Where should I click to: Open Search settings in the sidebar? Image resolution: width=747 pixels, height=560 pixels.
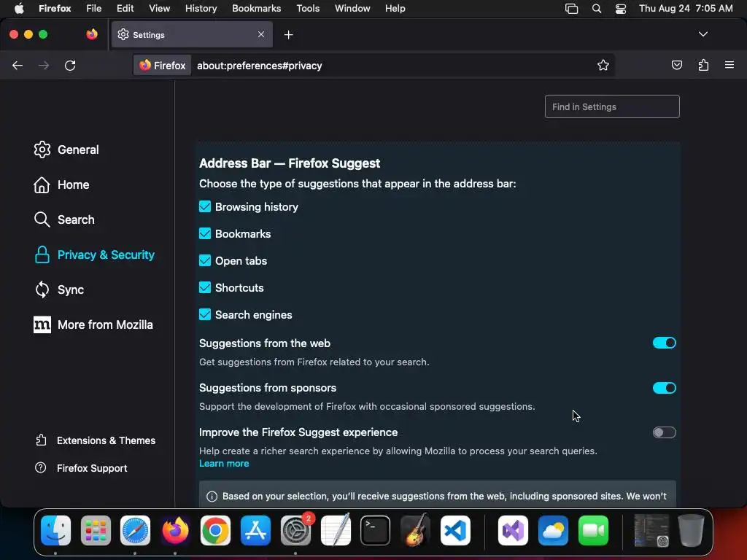point(64,219)
